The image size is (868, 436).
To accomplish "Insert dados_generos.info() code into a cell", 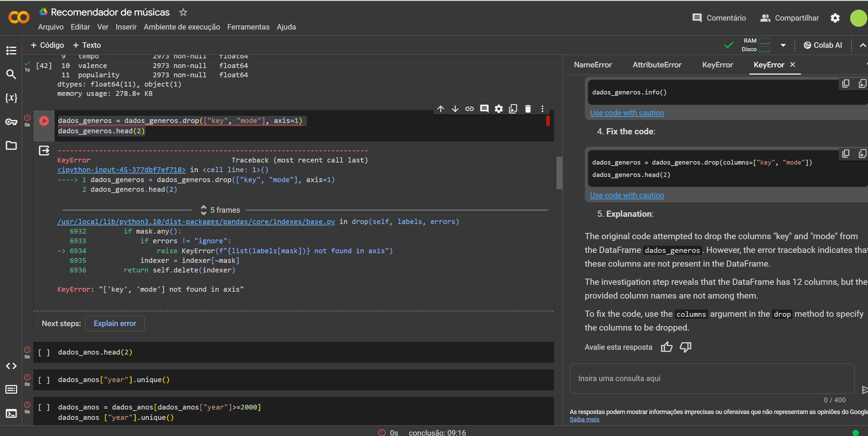I will click(863, 83).
